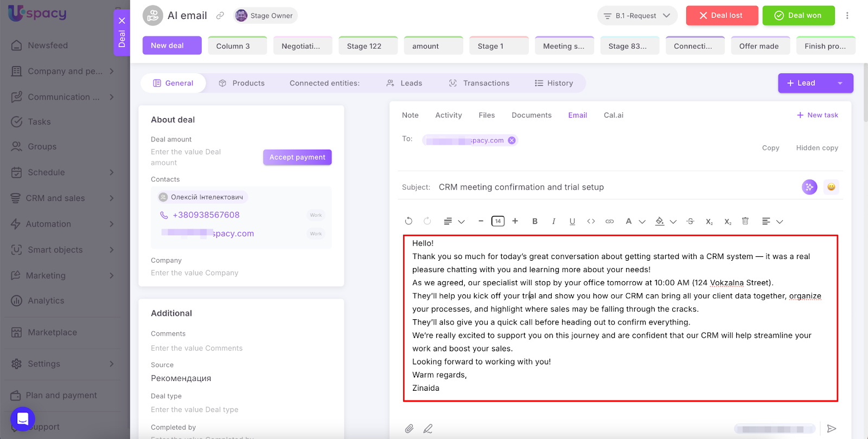Image resolution: width=868 pixels, height=439 pixels.
Task: Mark the deal as Deal won
Action: coord(798,16)
